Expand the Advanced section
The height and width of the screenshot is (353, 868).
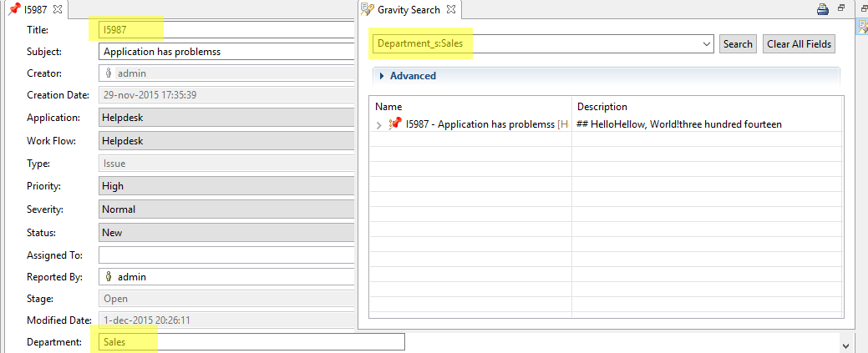coord(382,76)
